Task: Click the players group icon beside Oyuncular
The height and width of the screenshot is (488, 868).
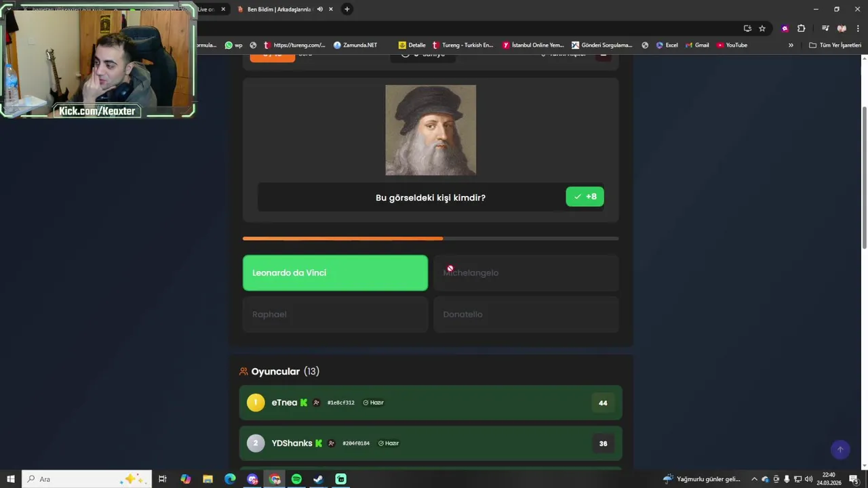Action: coord(243,371)
